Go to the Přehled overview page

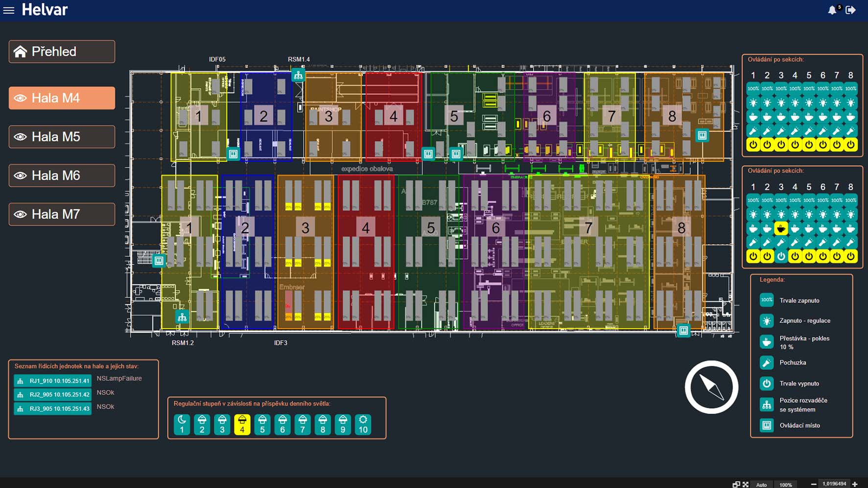[62, 51]
